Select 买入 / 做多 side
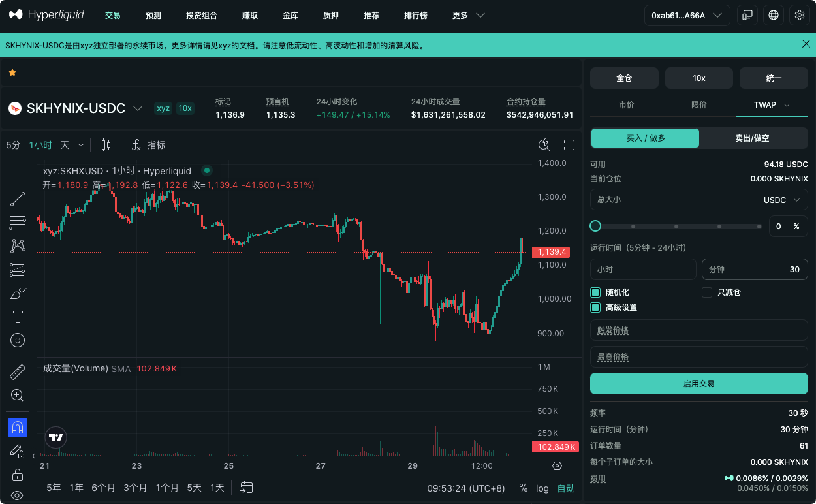816x504 pixels. (x=646, y=138)
